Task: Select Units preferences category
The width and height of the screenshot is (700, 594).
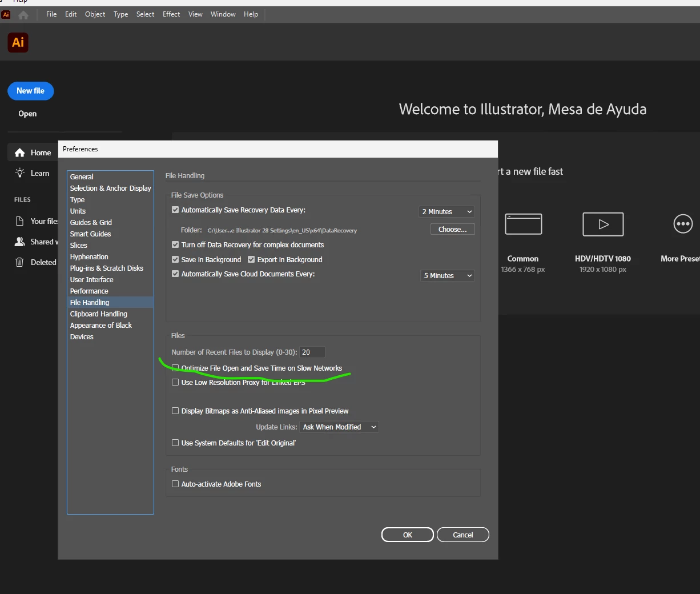Action: 110,211
